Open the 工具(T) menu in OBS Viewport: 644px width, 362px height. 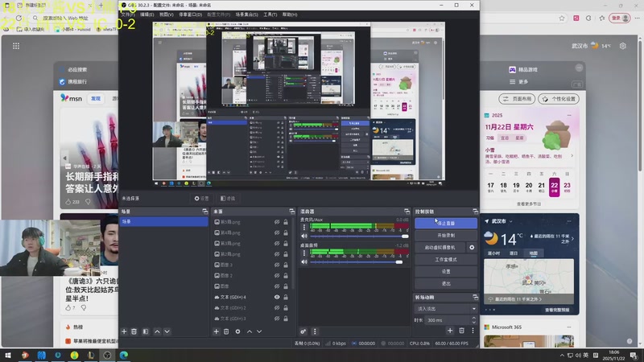coord(270,14)
